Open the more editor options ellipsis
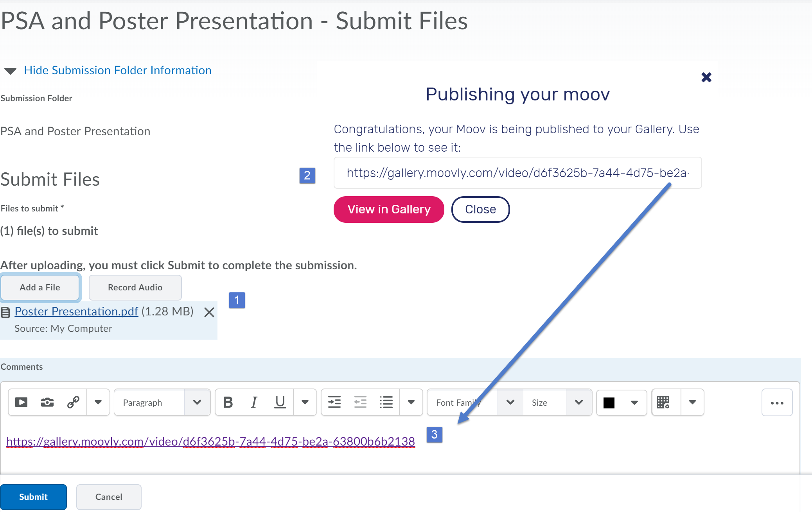The image size is (812, 512). [777, 403]
